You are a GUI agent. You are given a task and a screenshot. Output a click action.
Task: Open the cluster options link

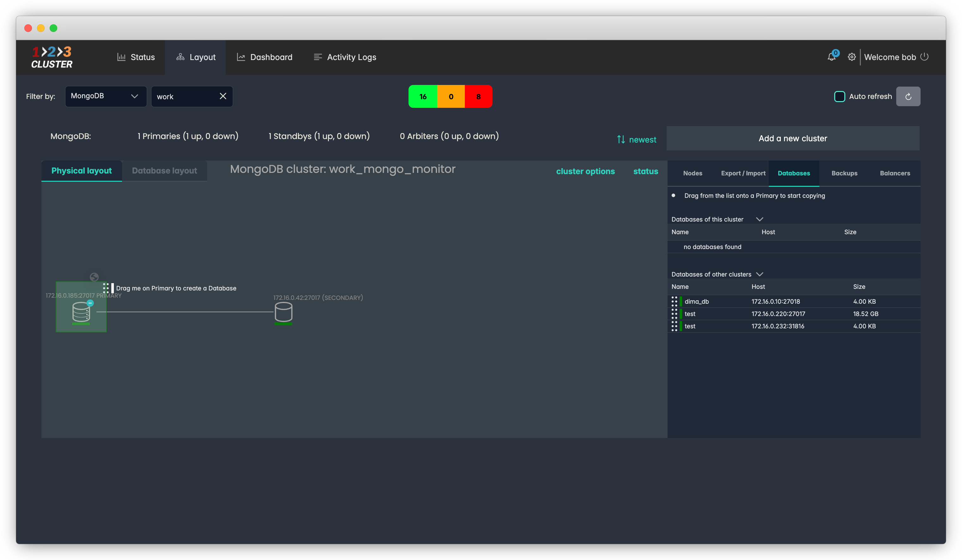pos(585,171)
